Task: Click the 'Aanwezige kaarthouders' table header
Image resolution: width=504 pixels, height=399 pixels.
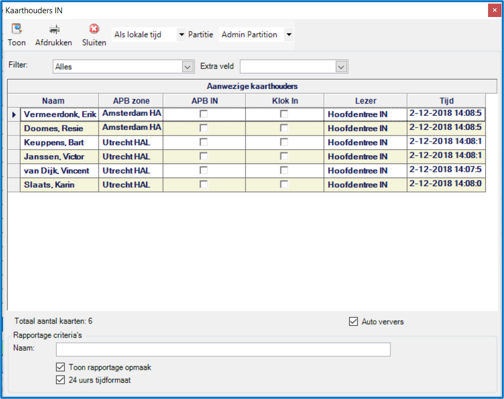Action: coord(252,86)
